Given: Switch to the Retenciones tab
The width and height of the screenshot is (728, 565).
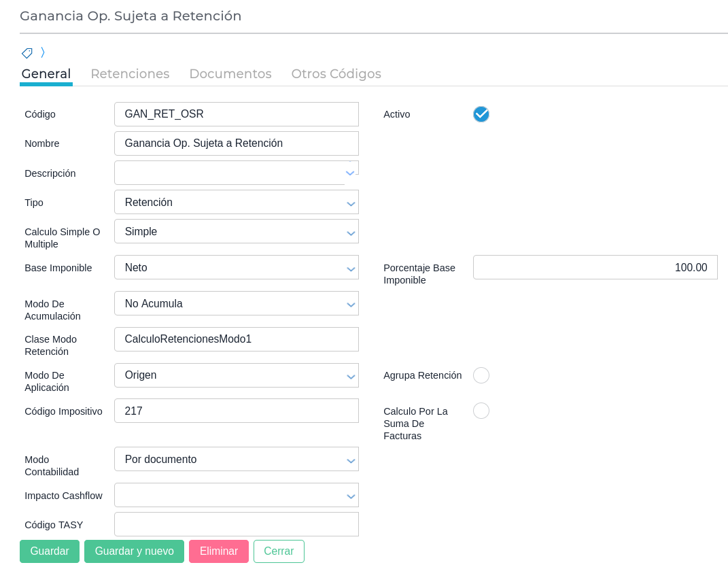Looking at the screenshot, I should coord(130,73).
